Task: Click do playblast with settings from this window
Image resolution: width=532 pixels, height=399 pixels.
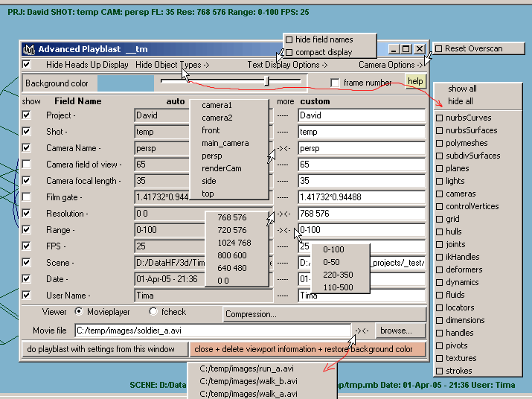Action: click(x=105, y=349)
